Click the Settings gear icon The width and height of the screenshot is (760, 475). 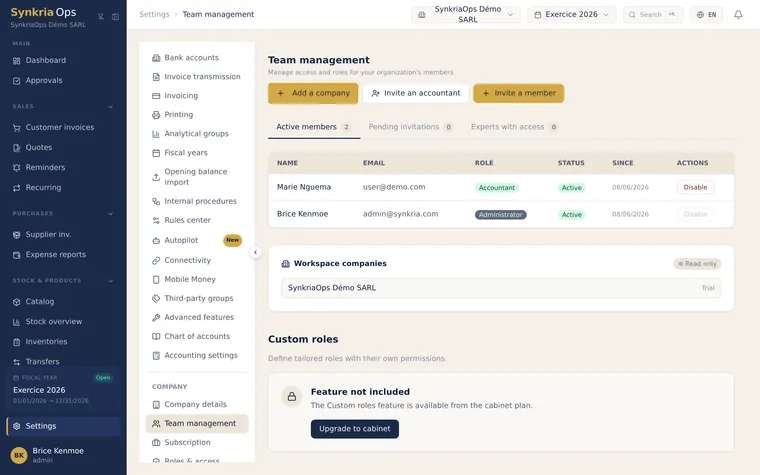tap(16, 426)
